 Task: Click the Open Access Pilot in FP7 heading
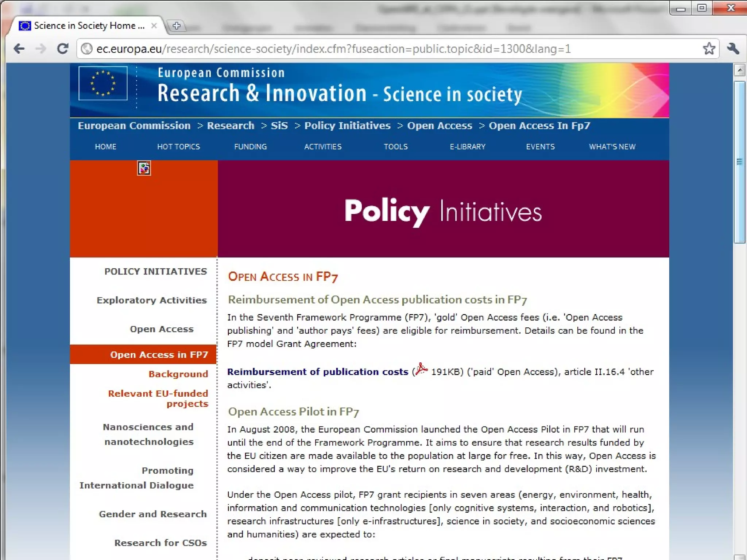click(294, 412)
